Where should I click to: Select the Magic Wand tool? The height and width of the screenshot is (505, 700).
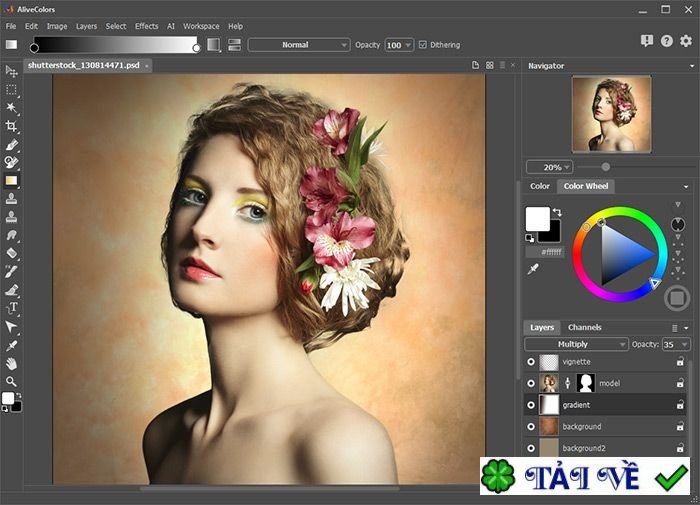pyautogui.click(x=12, y=107)
